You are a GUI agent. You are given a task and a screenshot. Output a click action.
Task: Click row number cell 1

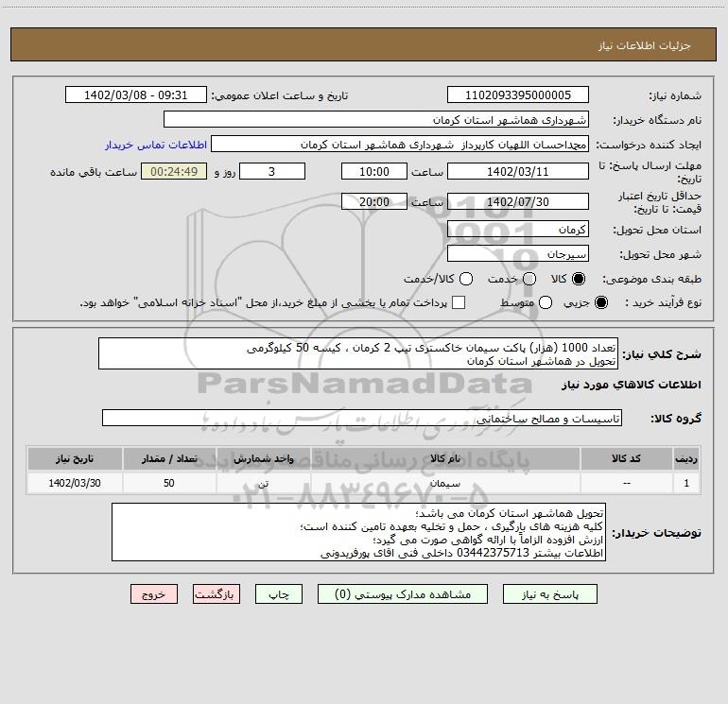point(686,484)
